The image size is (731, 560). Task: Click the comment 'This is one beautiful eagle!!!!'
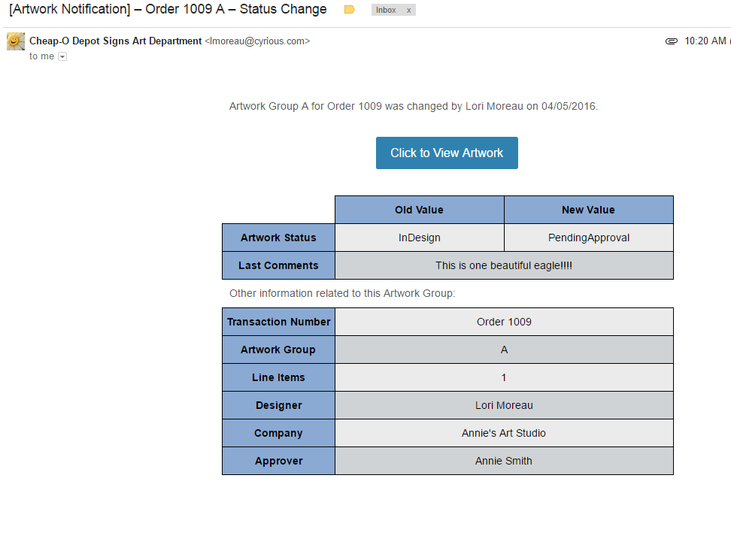point(504,265)
